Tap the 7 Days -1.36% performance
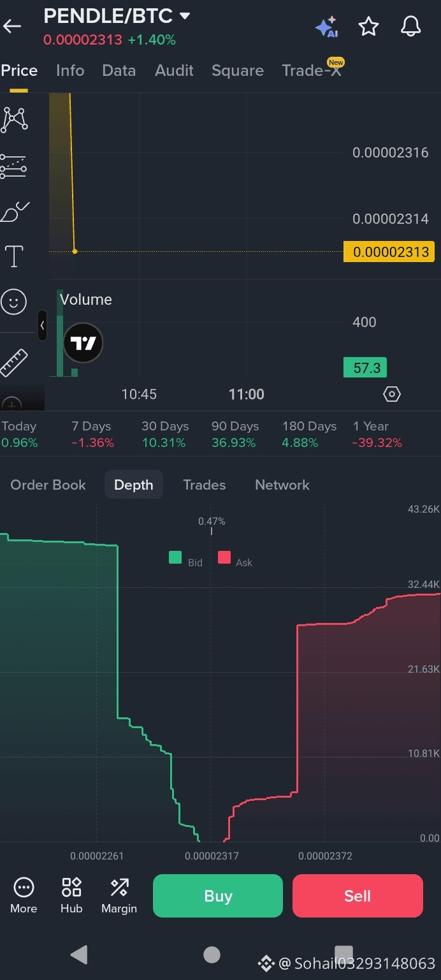This screenshot has height=980, width=441. (92, 434)
